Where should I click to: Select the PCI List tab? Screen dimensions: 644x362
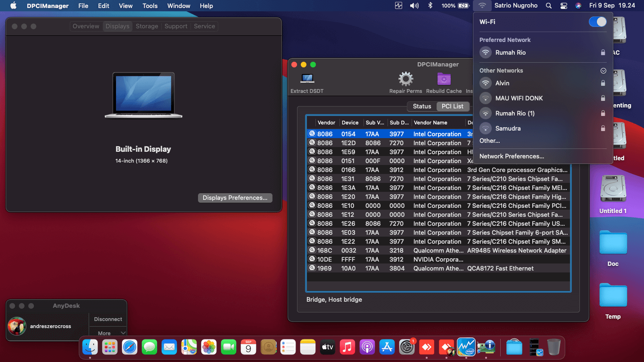click(453, 106)
